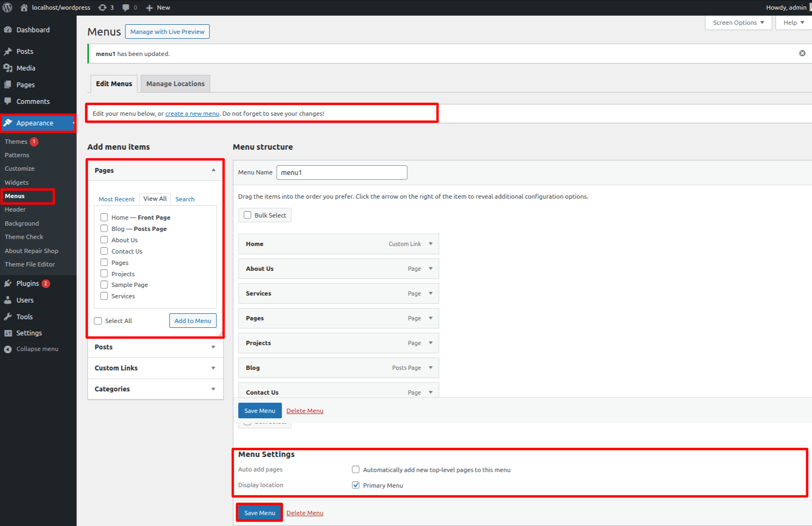
Task: Switch to the Manage Locations tab
Action: pos(175,84)
